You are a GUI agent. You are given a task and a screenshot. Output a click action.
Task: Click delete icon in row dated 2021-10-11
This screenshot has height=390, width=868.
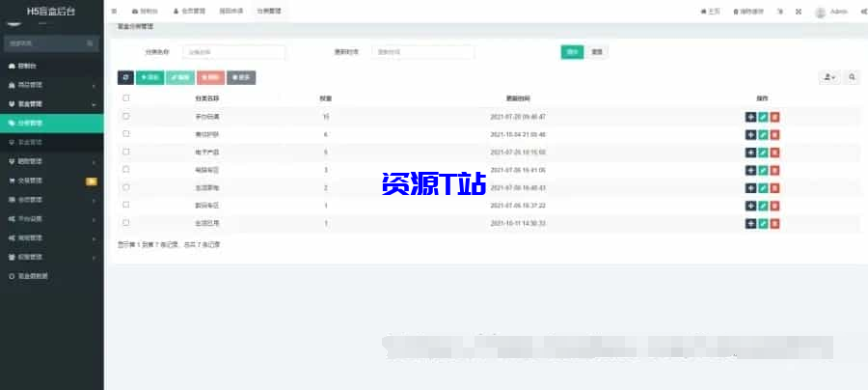(x=775, y=223)
